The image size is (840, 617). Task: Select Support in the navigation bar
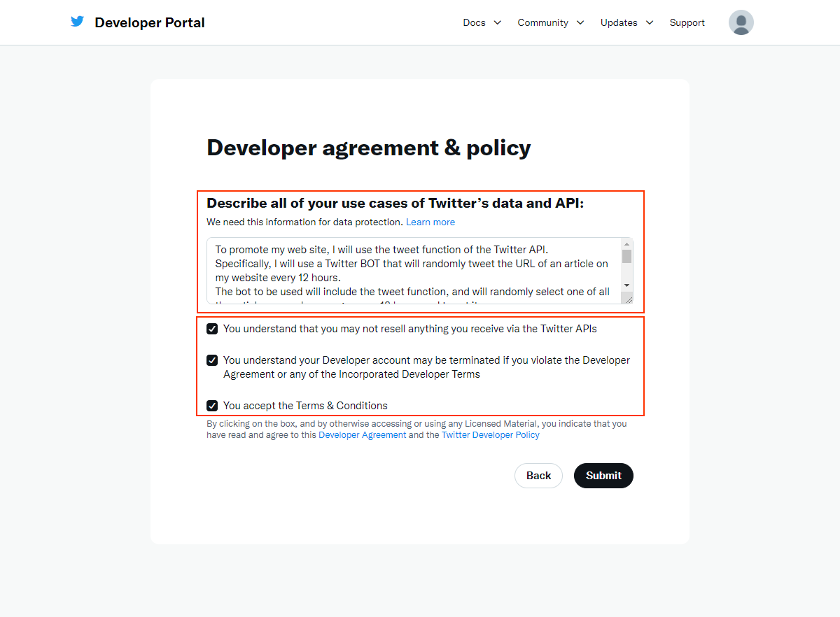pyautogui.click(x=687, y=22)
